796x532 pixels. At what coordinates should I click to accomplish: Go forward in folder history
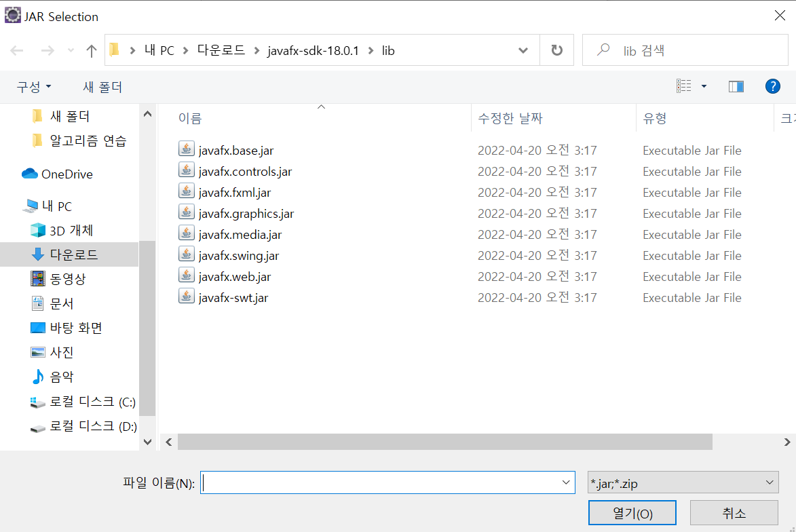tap(48, 50)
